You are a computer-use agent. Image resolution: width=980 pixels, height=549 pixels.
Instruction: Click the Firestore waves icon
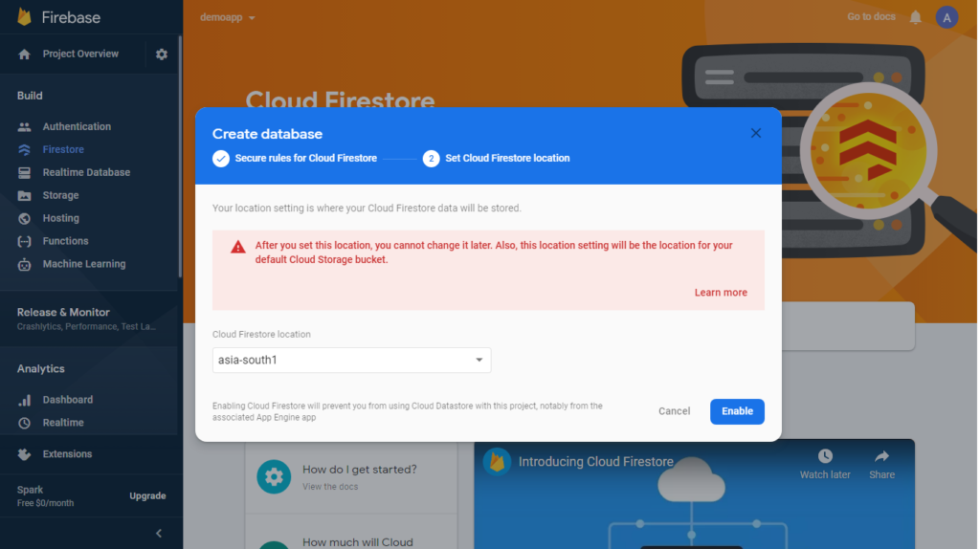[24, 150]
